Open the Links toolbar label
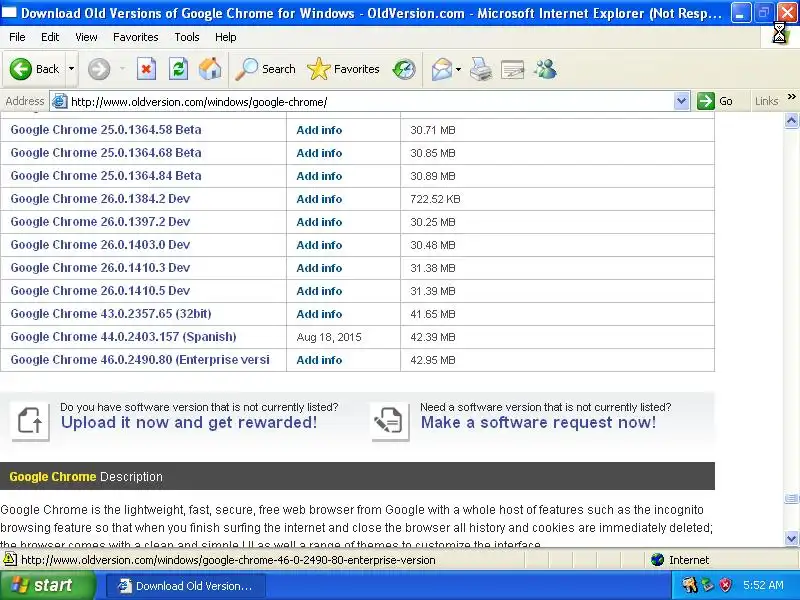The image size is (800, 600). tap(766, 101)
